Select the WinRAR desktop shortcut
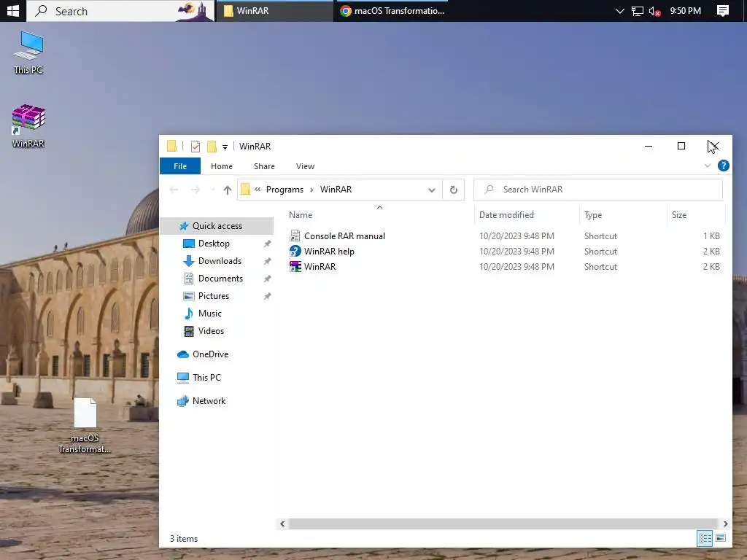Image resolution: width=747 pixels, height=560 pixels. [28, 126]
